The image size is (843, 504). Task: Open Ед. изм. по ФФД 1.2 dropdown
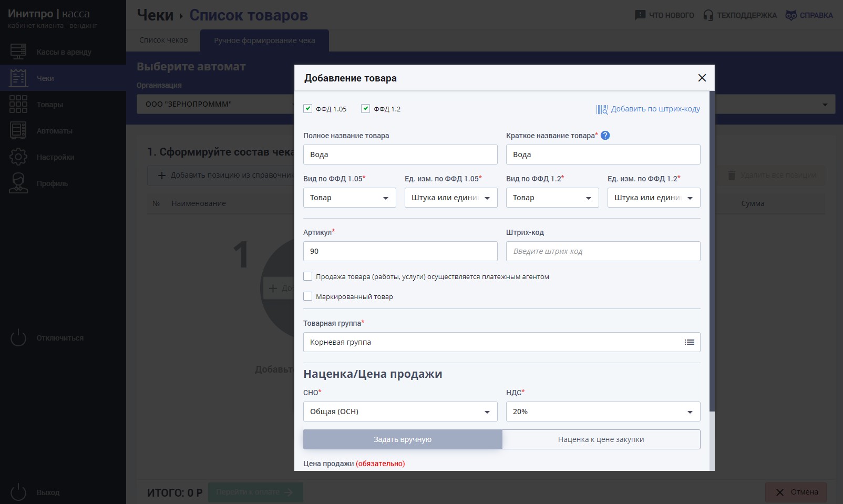(x=654, y=198)
